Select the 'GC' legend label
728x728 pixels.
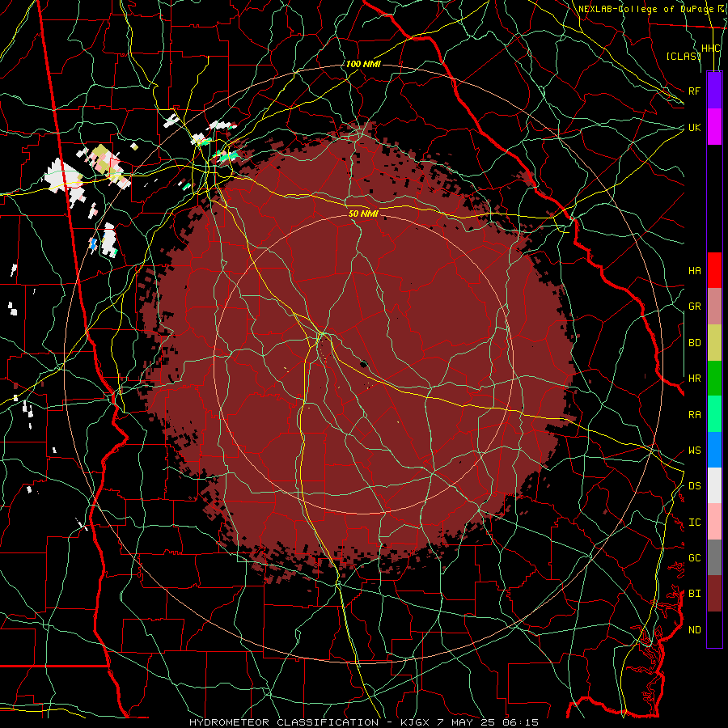[x=694, y=558]
